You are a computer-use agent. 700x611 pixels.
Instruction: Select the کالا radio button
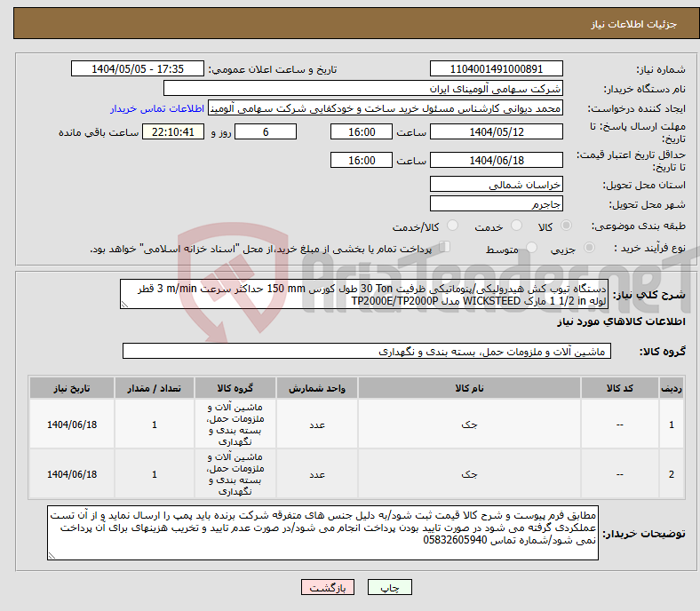point(566,226)
